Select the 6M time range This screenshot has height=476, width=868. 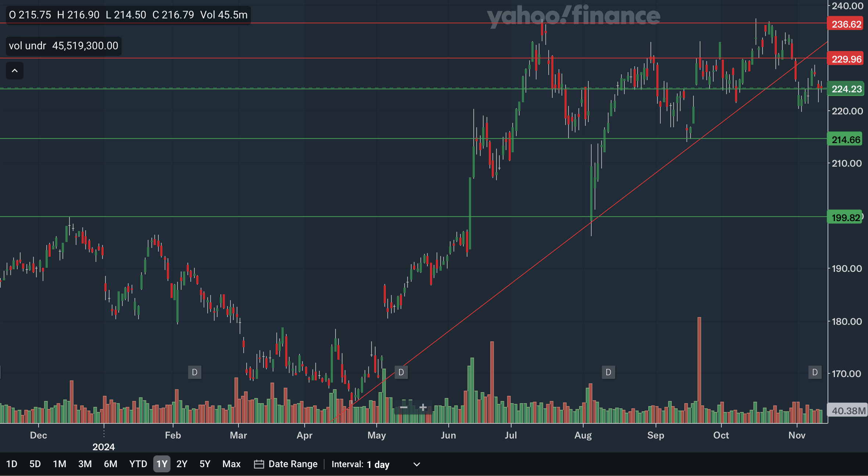pos(110,464)
